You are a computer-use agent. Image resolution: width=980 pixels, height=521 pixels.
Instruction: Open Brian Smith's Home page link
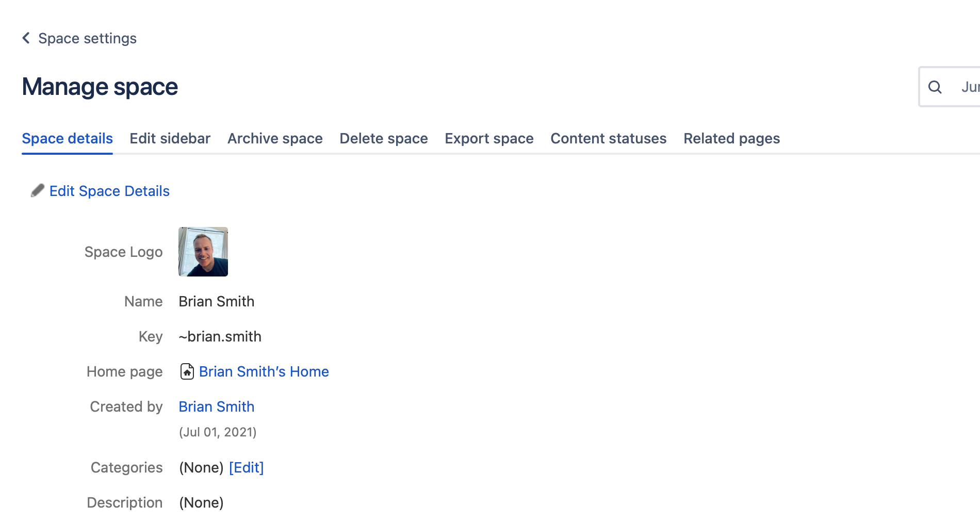coord(264,371)
